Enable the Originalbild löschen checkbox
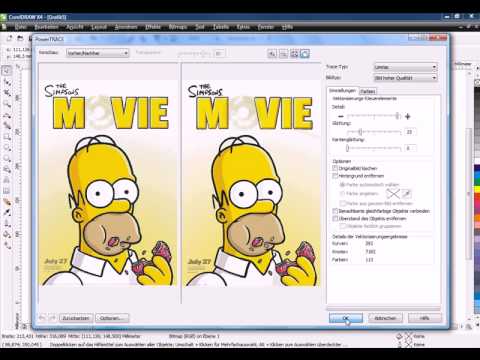Image resolution: width=480 pixels, height=360 pixels. point(335,168)
